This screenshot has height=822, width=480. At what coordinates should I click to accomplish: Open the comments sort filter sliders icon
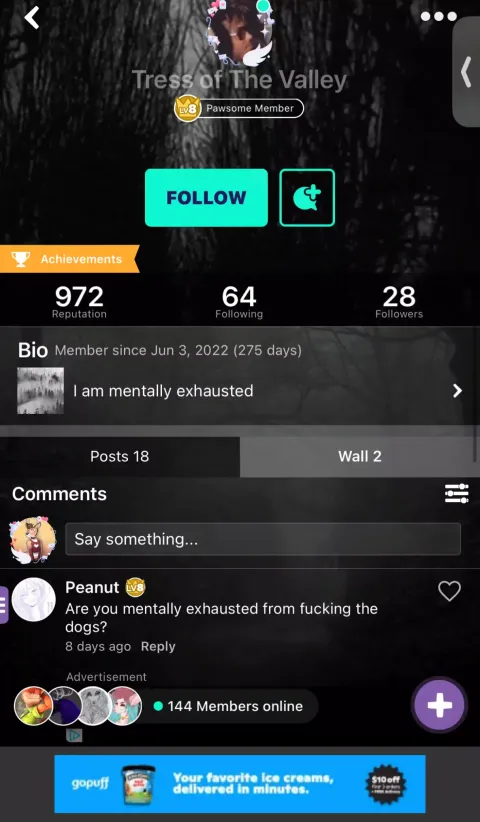click(x=456, y=494)
